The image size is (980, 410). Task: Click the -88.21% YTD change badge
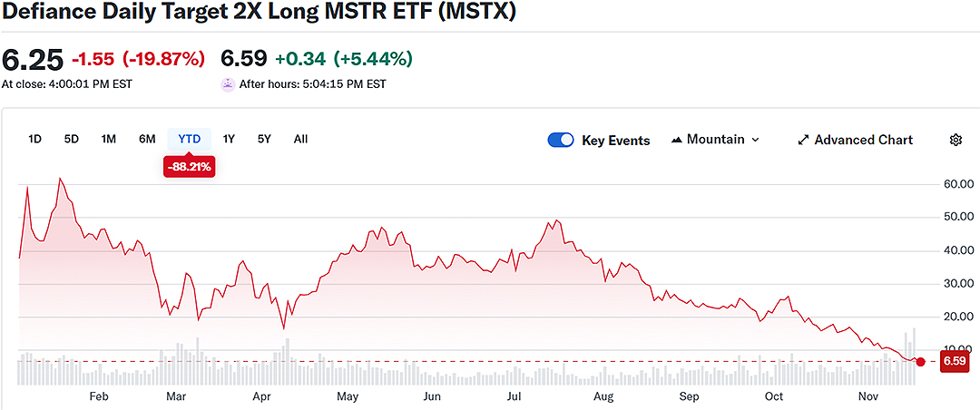[190, 167]
